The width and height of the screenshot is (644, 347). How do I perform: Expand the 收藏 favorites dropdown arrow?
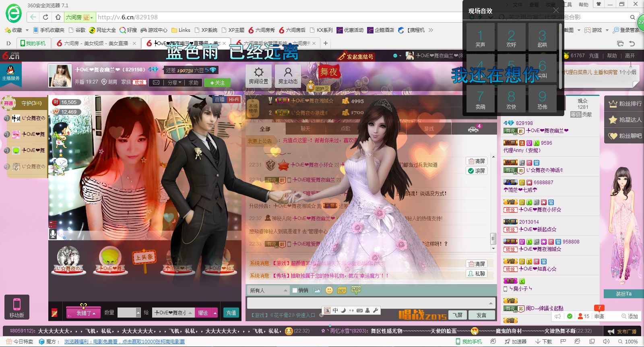pyautogui.click(x=27, y=30)
